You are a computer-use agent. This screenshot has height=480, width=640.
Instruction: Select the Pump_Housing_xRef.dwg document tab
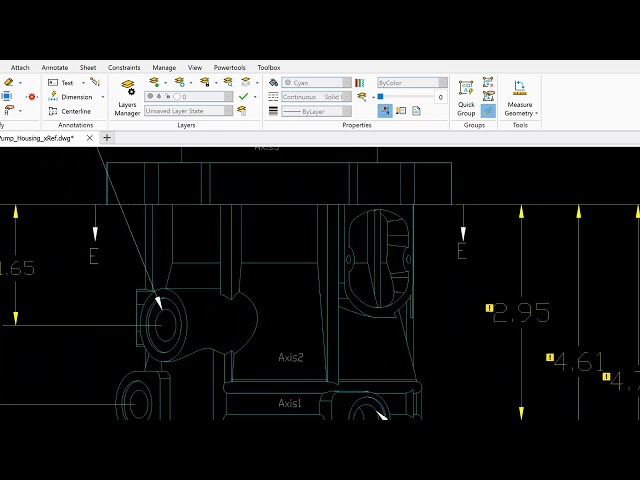(x=38, y=138)
